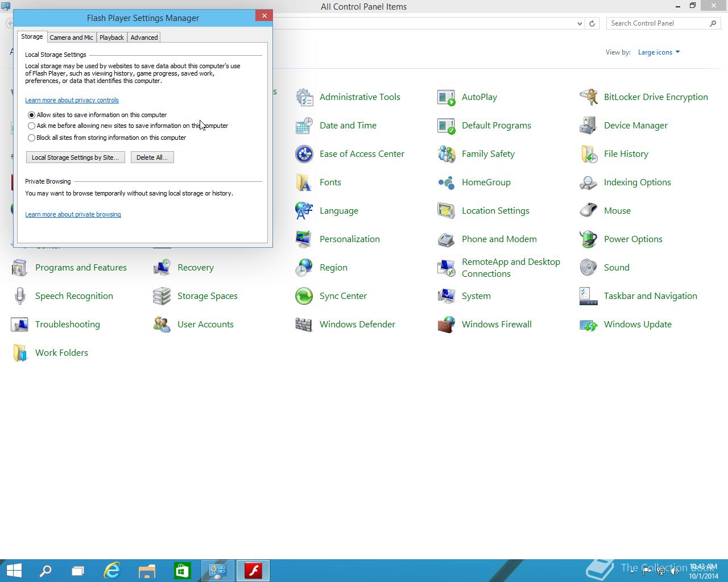Open the Recovery link

click(196, 268)
